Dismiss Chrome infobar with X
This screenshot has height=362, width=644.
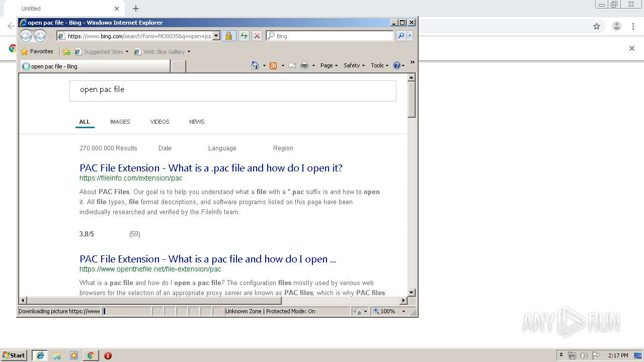pyautogui.click(x=632, y=48)
